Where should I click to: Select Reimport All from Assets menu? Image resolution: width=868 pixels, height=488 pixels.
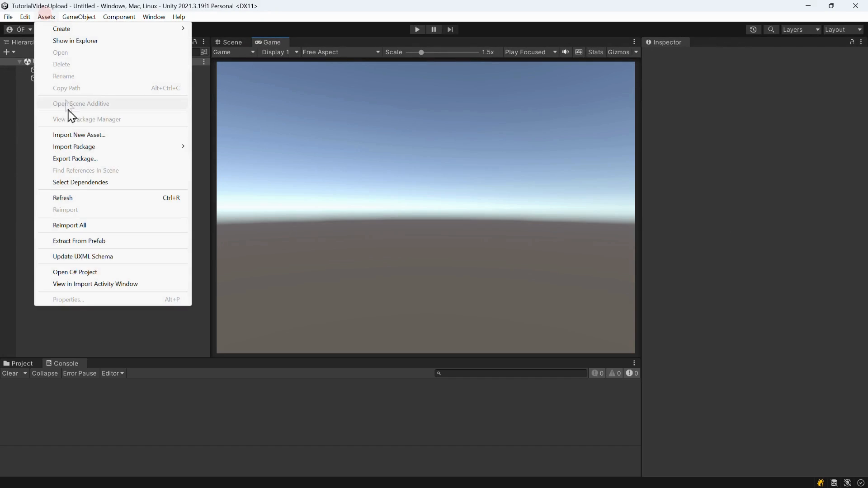[70, 225]
